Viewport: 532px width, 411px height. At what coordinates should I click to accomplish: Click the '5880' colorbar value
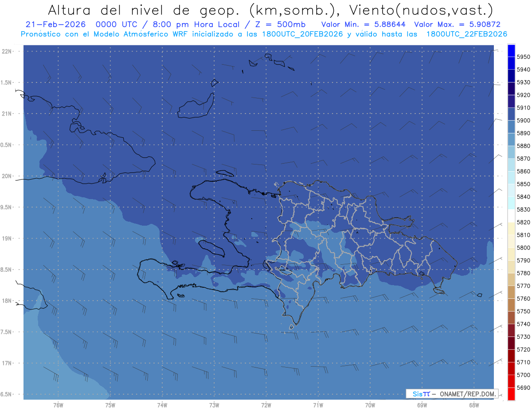pyautogui.click(x=524, y=146)
